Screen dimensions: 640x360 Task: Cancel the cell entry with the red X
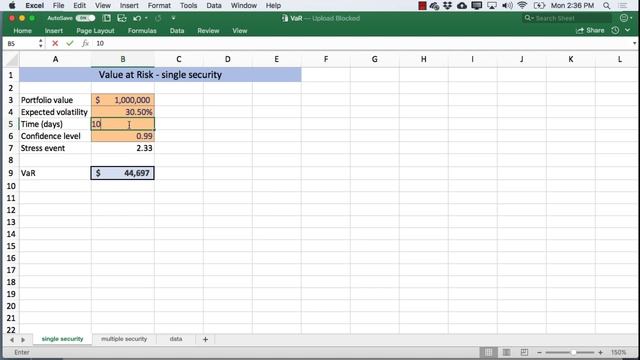55,43
